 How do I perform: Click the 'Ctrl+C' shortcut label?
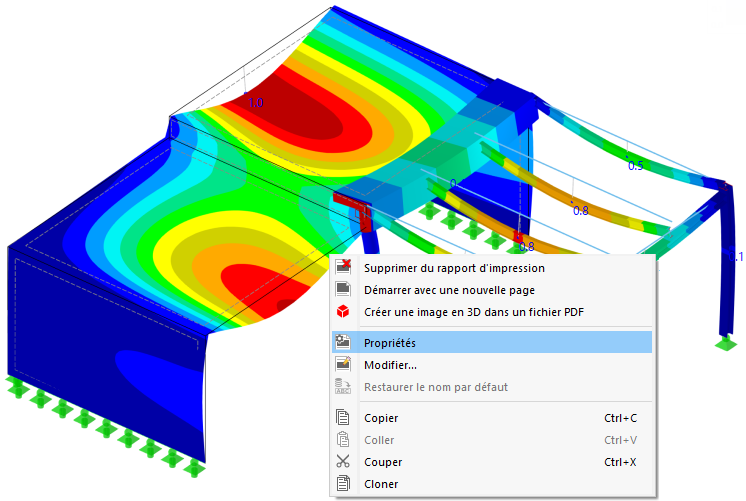pos(620,418)
